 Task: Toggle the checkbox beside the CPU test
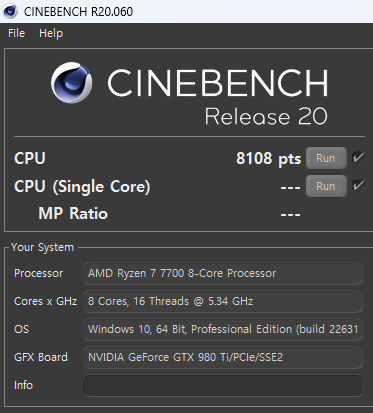(358, 157)
